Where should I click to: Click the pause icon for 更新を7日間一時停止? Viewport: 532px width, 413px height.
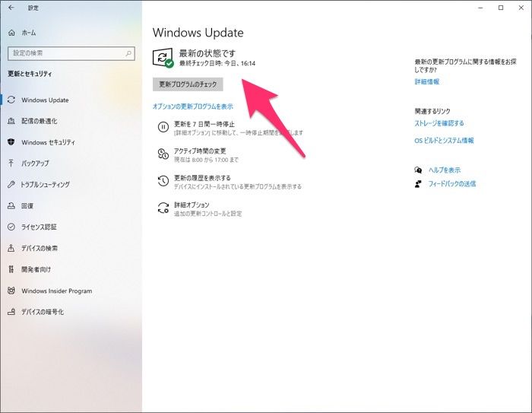click(x=163, y=127)
